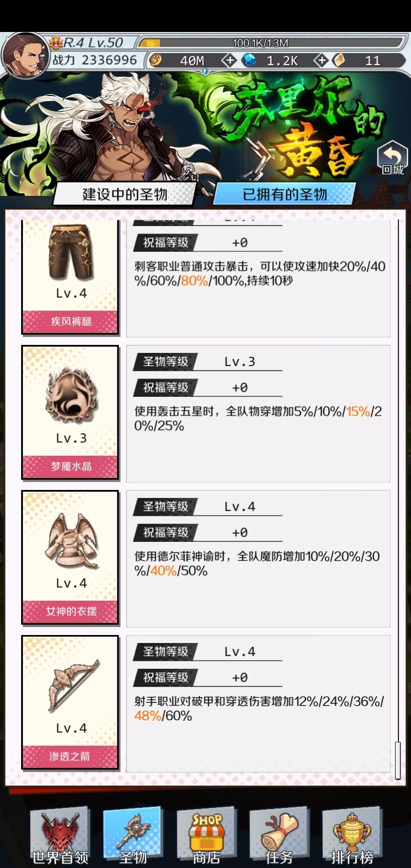Screen dimensions: 411x868
Task: Click the relic list scrollbar handle
Action: click(x=398, y=761)
